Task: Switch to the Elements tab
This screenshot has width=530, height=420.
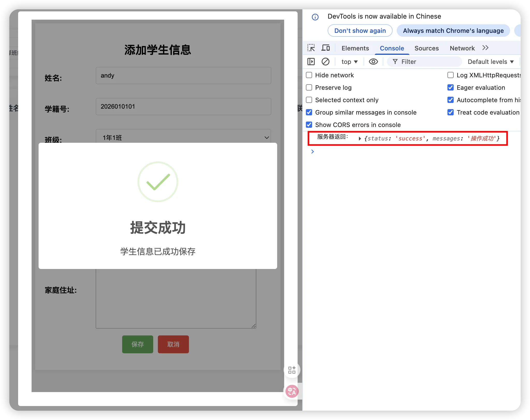Action: coord(355,48)
